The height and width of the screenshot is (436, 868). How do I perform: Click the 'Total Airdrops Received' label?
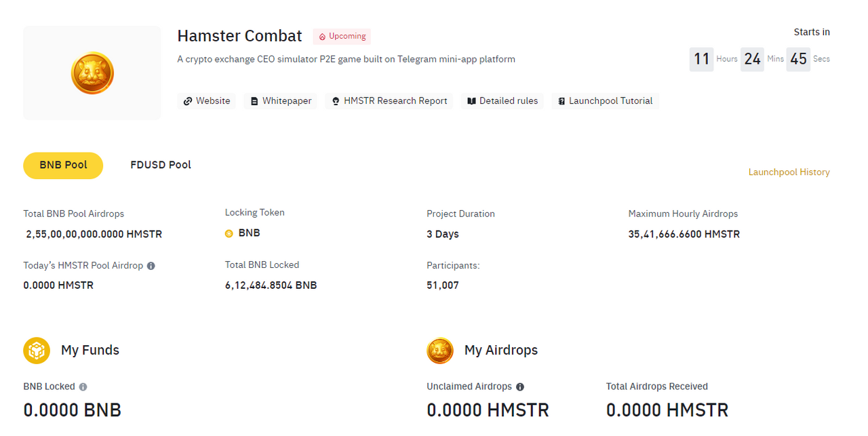(657, 387)
